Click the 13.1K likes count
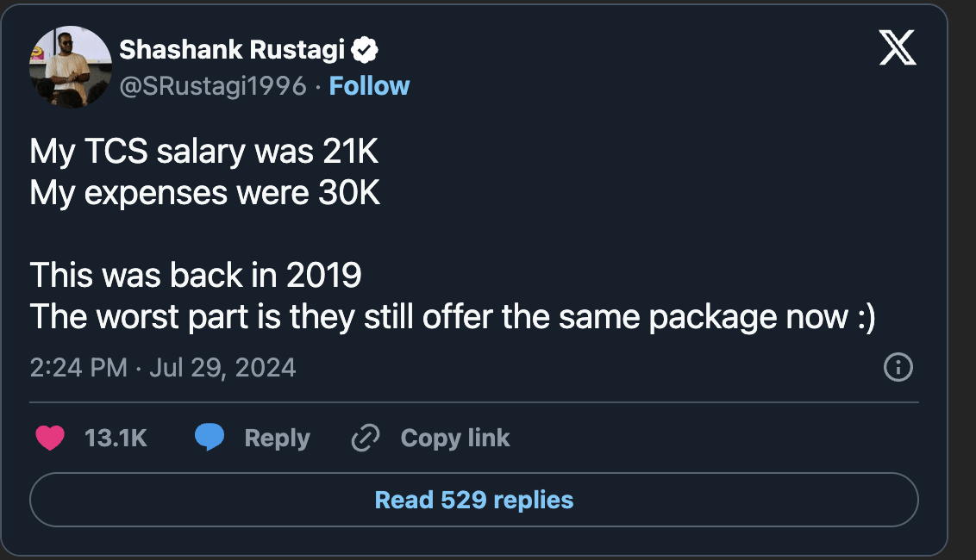The image size is (976, 560). pyautogui.click(x=116, y=439)
